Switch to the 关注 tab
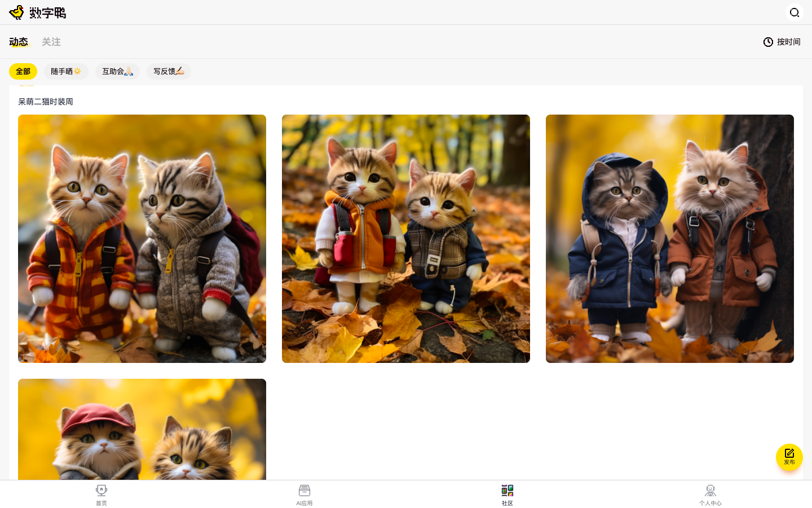 tap(51, 42)
